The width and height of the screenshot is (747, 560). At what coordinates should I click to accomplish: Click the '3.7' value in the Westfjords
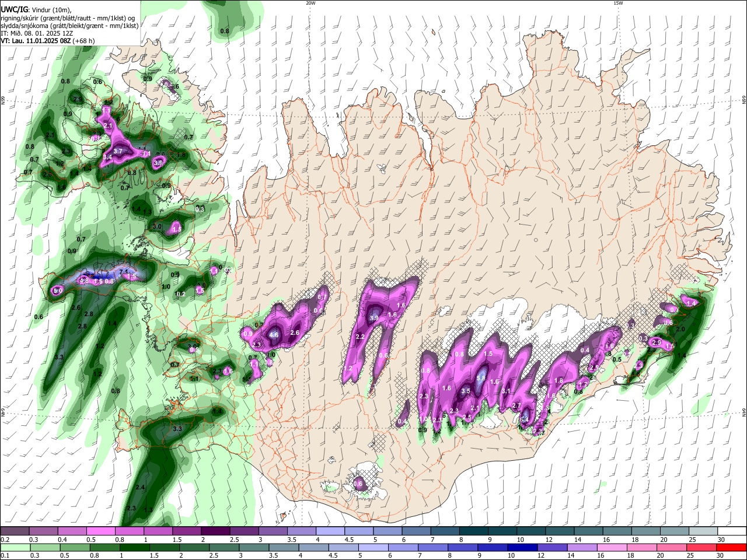tap(118, 151)
